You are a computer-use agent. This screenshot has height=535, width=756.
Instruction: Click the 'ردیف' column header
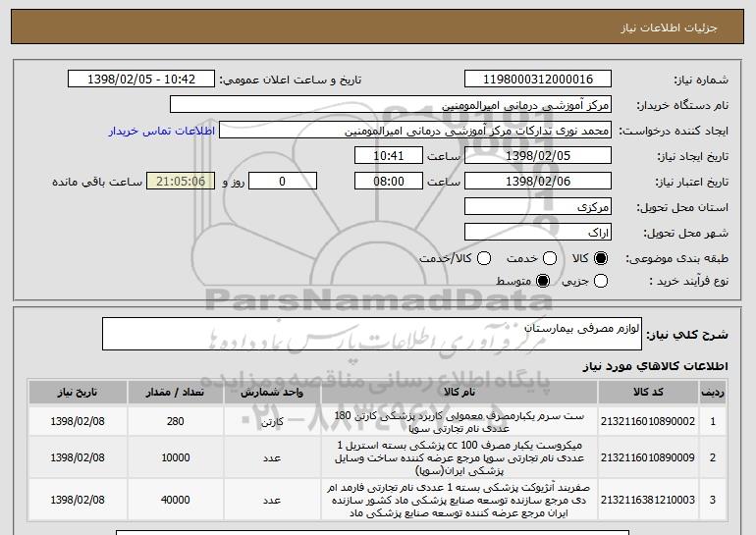coord(713,393)
